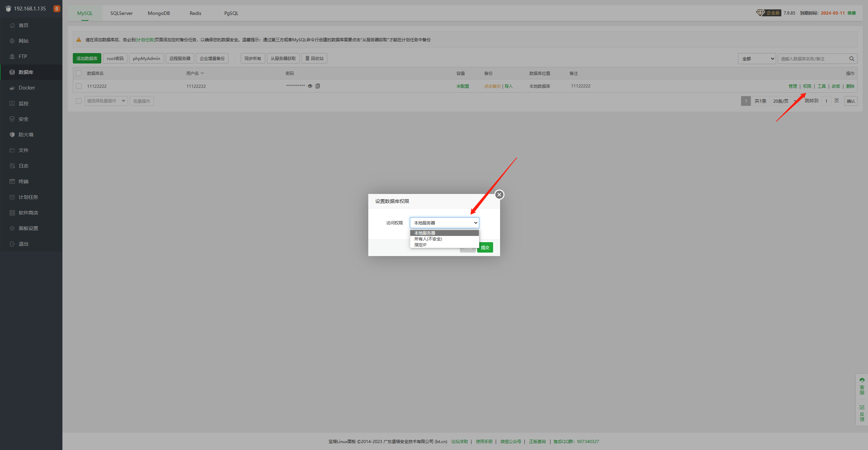This screenshot has height=450, width=868.
Task: Focus the 跳转到 page number field
Action: pos(826,101)
